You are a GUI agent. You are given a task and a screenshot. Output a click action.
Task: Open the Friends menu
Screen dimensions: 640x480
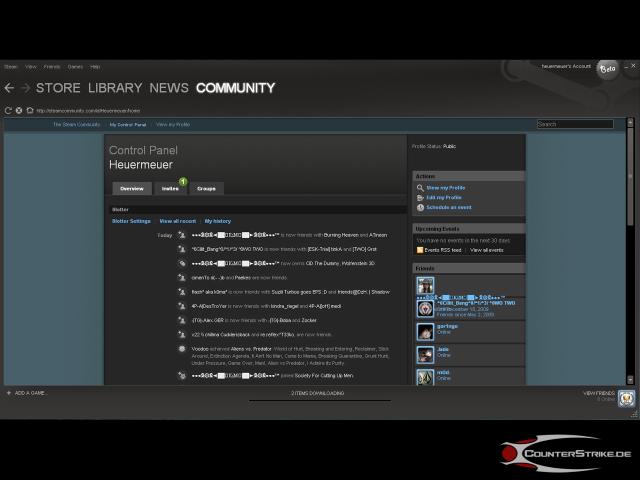pyautogui.click(x=52, y=67)
